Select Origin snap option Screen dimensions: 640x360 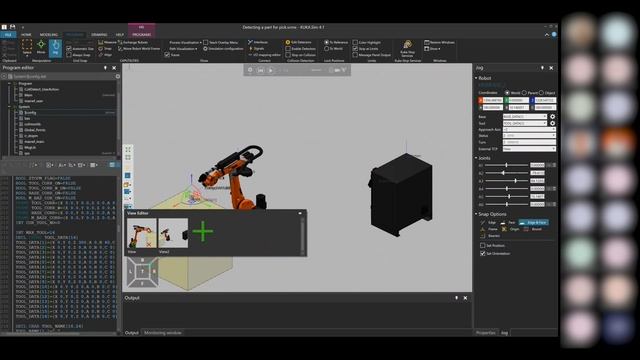(x=511, y=229)
